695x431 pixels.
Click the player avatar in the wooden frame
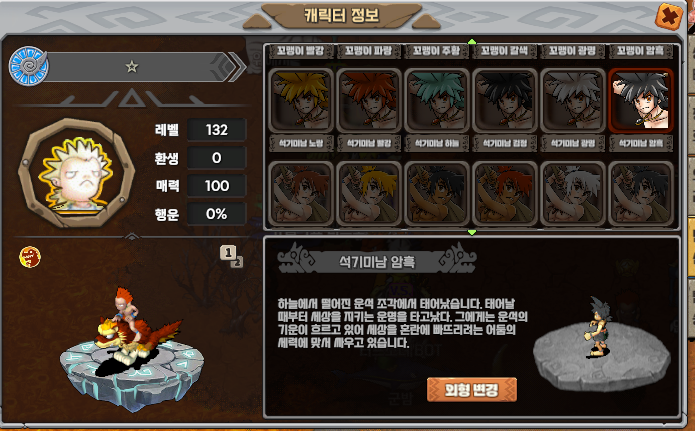click(x=77, y=173)
